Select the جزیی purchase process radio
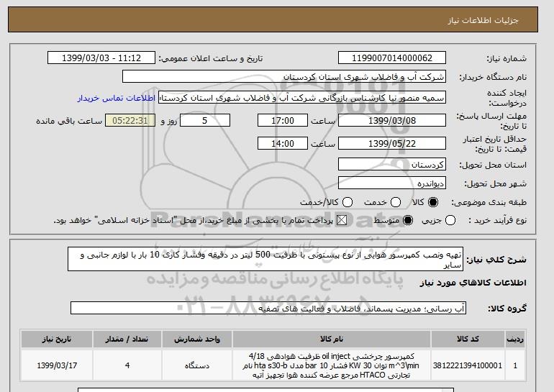554x392 pixels. (x=450, y=220)
